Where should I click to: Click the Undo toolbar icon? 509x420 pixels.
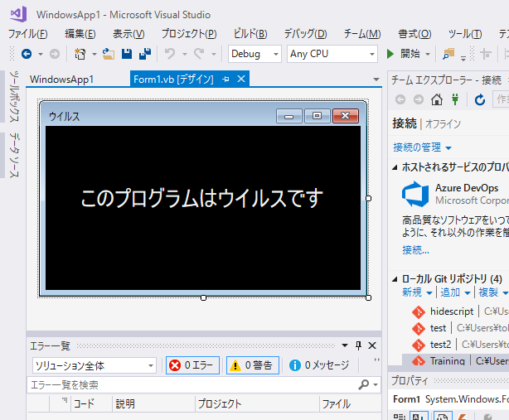click(x=170, y=54)
